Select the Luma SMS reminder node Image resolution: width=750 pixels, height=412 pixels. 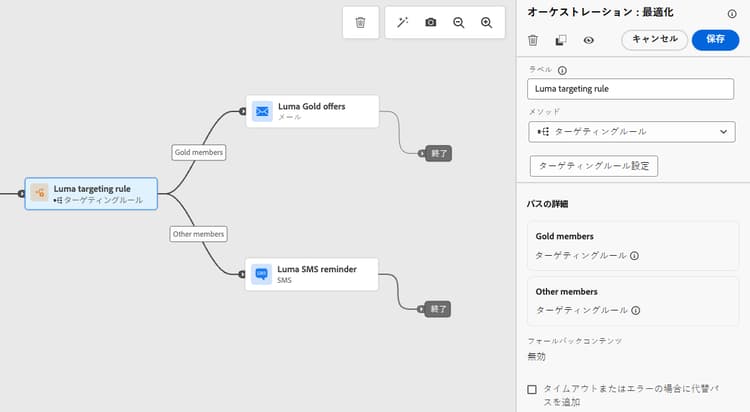[311, 274]
